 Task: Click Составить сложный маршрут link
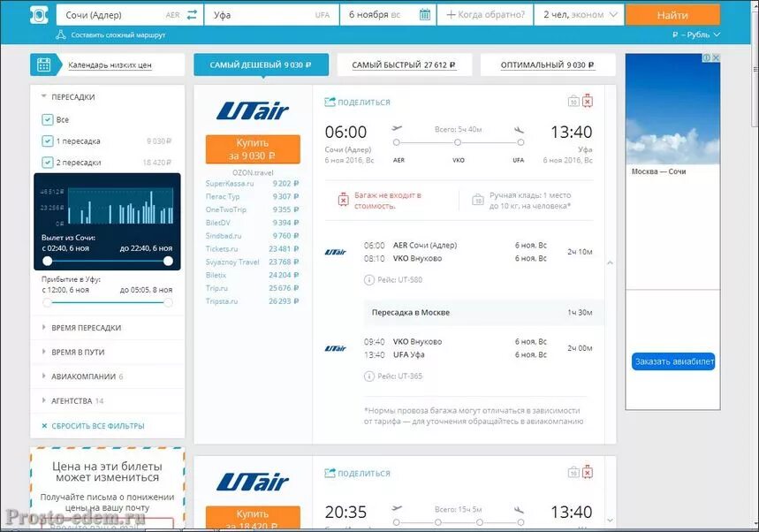click(x=118, y=34)
